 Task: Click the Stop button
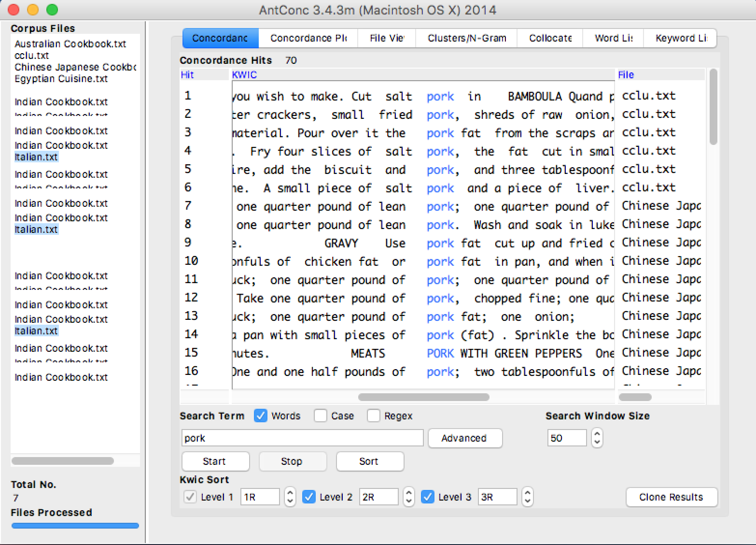pos(293,461)
